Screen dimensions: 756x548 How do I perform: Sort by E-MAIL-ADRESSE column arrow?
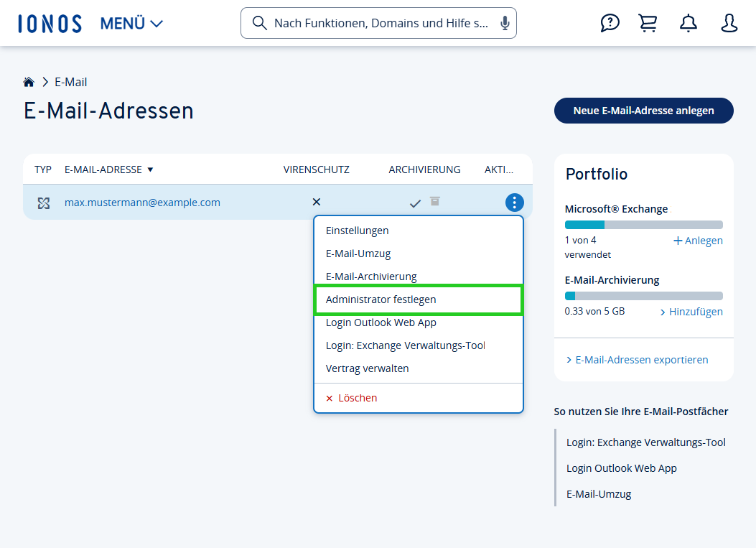coord(150,169)
